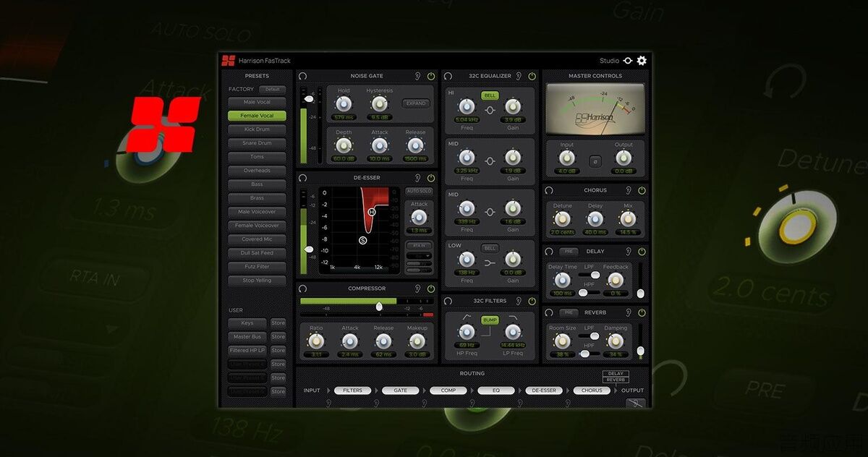This screenshot has width=868, height=457.
Task: Toggle the PRE button next to Delay
Action: coord(569,252)
